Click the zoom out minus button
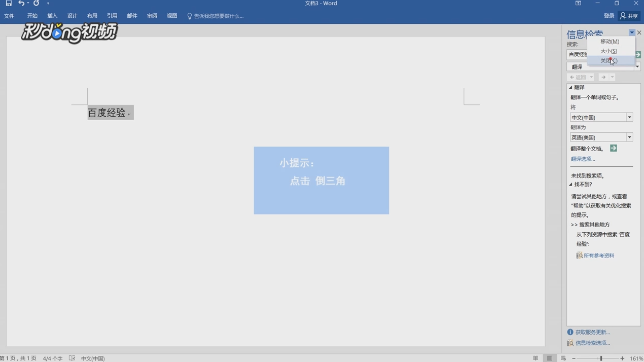This screenshot has width=644, height=362. (x=574, y=358)
